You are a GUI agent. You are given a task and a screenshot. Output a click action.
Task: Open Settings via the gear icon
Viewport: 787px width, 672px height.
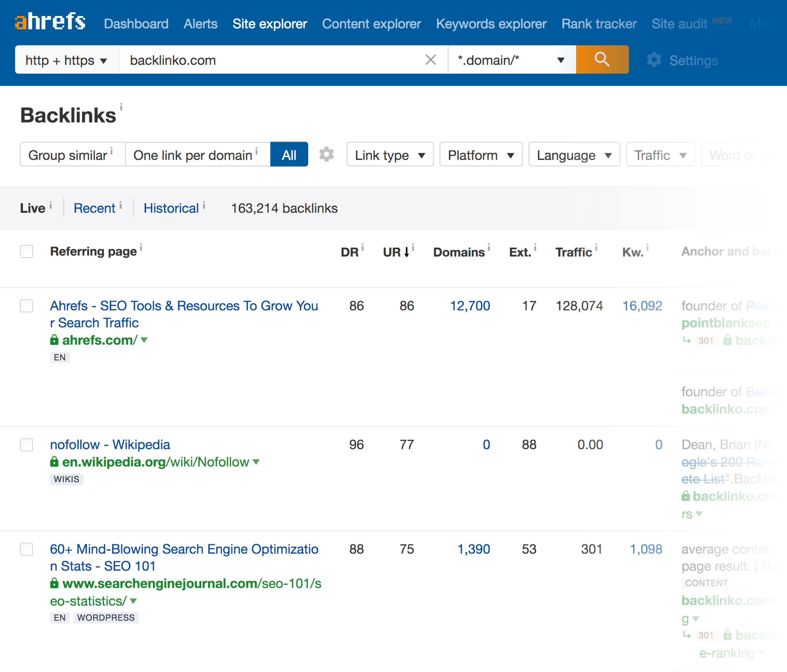point(654,60)
